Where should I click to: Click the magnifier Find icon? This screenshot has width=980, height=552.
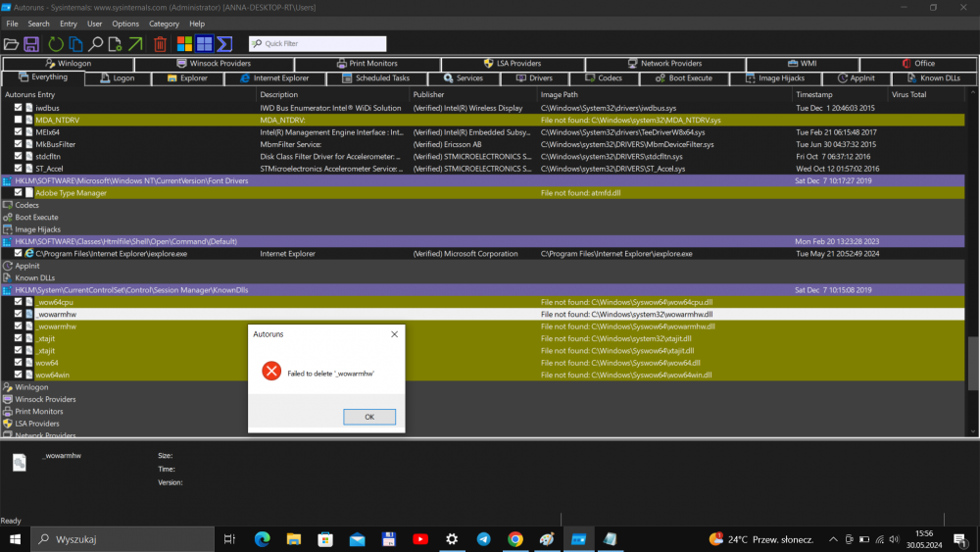tap(96, 44)
